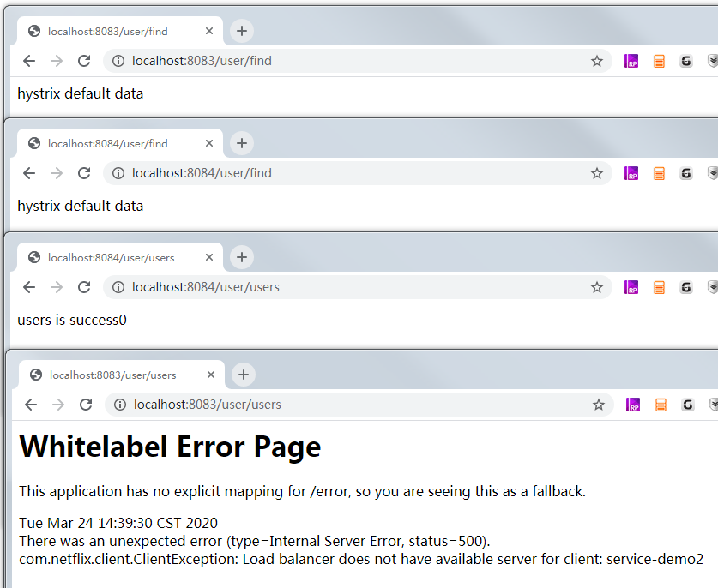
Task: Bookmark the localhost:8083/user/users page
Action: tap(599, 405)
